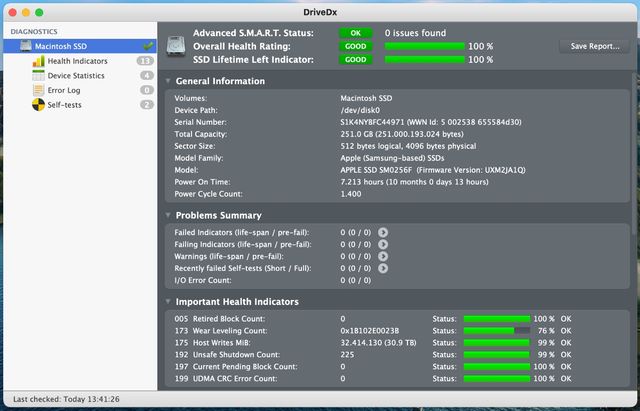Click the Self-tests yellow-black icon
This screenshot has height=411, width=640.
coord(39,105)
